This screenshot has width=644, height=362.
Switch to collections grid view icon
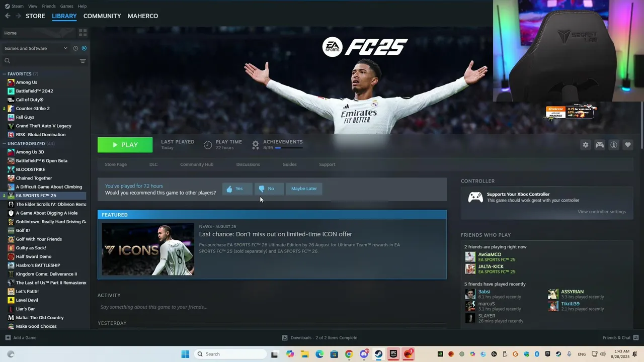click(83, 33)
